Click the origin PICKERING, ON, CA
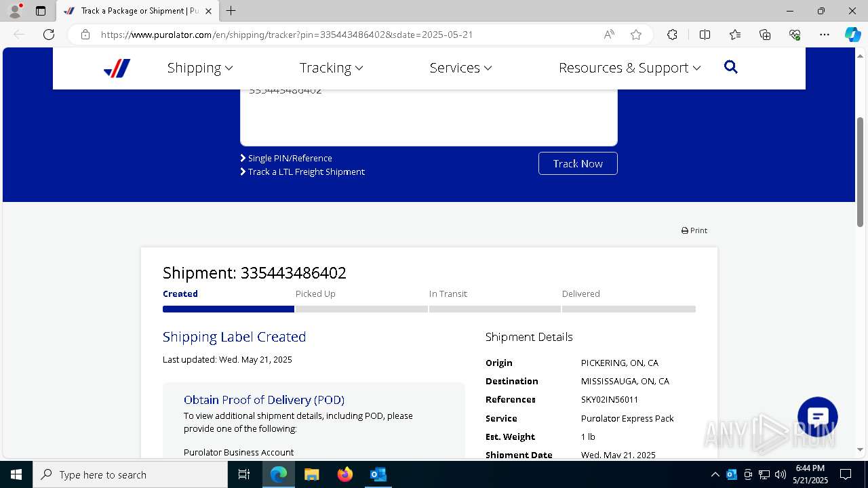The width and height of the screenshot is (868, 488). (620, 363)
